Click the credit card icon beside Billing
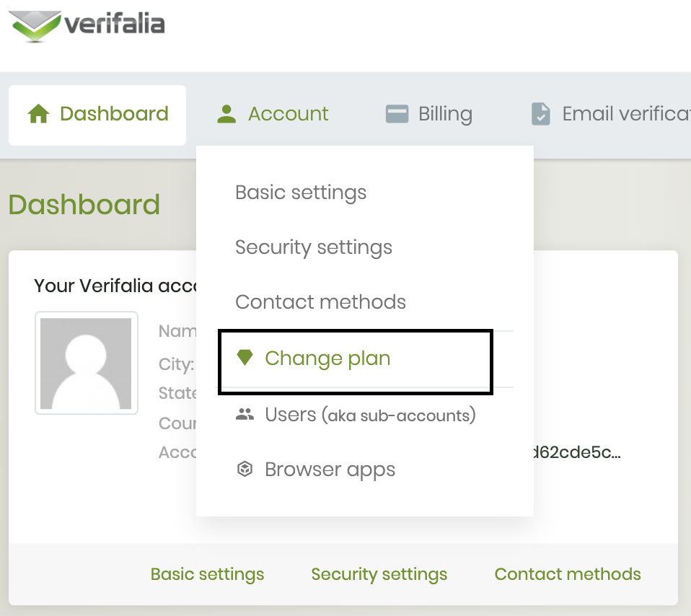This screenshot has width=691, height=616. [397, 114]
